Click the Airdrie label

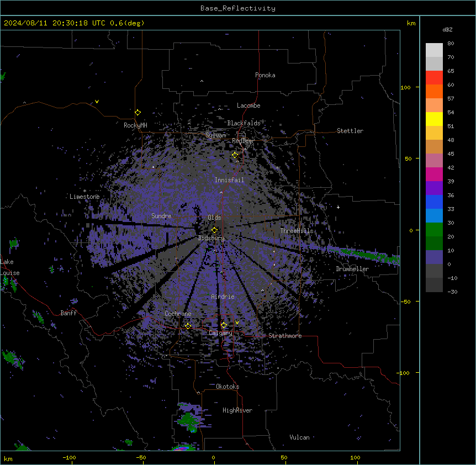coord(223,297)
